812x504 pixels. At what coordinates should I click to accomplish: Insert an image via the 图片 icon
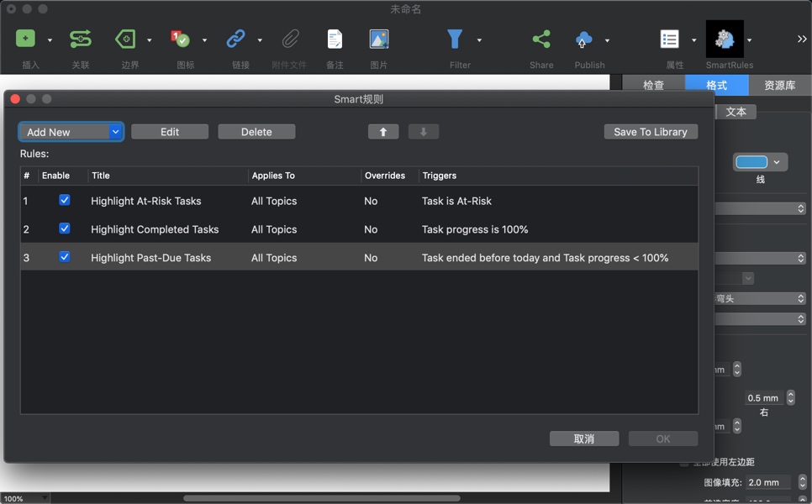click(378, 39)
